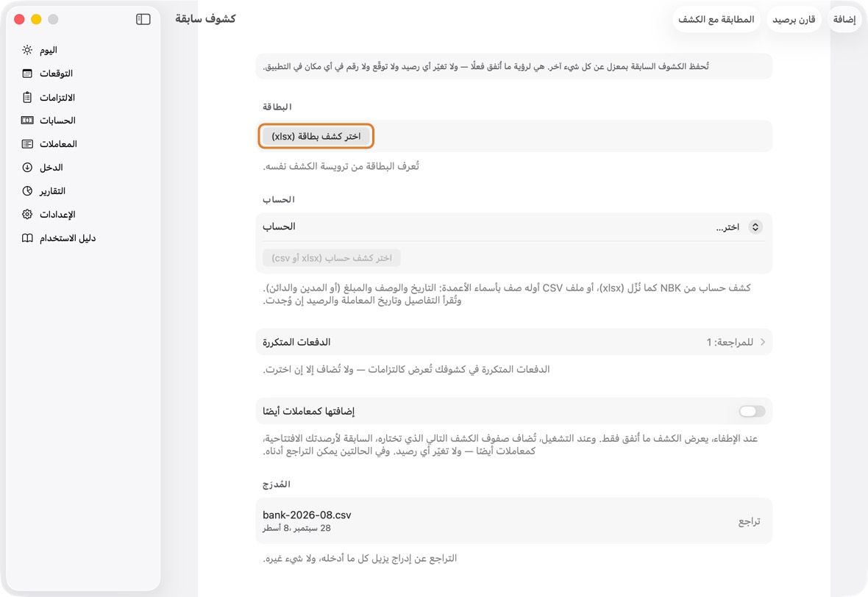This screenshot has height=597, width=868.
Task: Click the البطاقة section heading
Action: [x=277, y=107]
